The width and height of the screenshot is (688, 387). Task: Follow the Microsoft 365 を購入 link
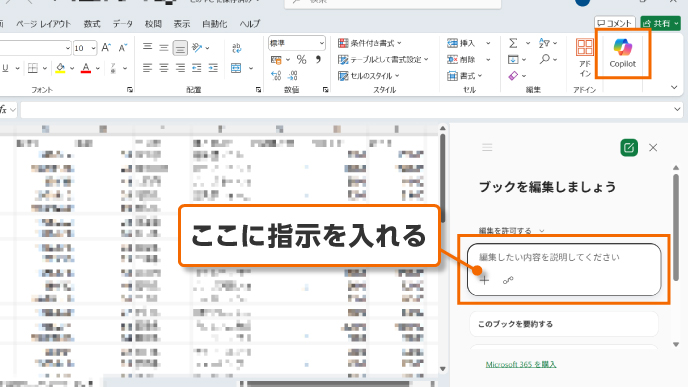(521, 364)
